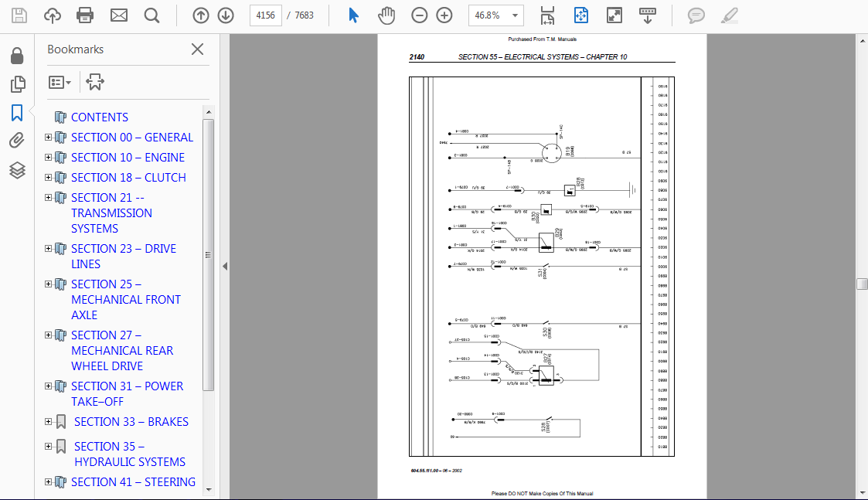Screen dimensions: 868x500
Task: Open the security lock panel
Action: (x=17, y=56)
